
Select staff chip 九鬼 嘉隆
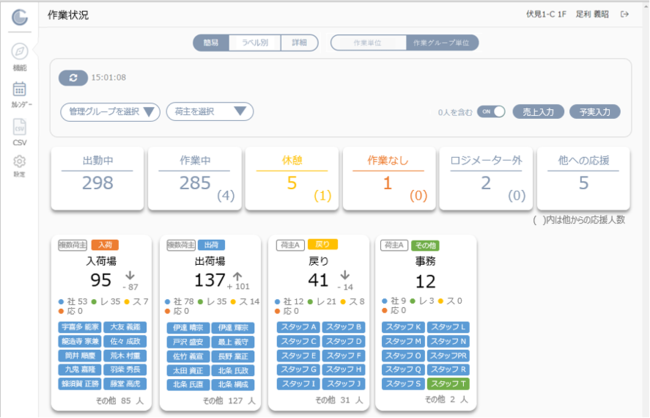pyautogui.click(x=80, y=369)
